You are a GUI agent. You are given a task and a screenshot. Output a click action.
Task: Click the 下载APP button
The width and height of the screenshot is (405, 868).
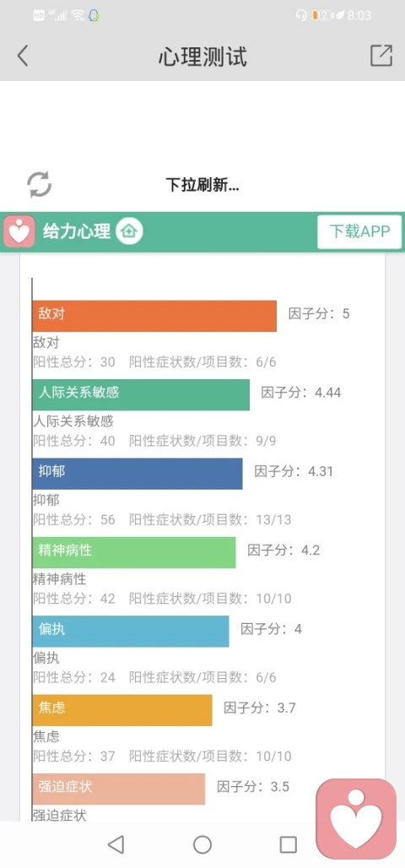click(359, 231)
